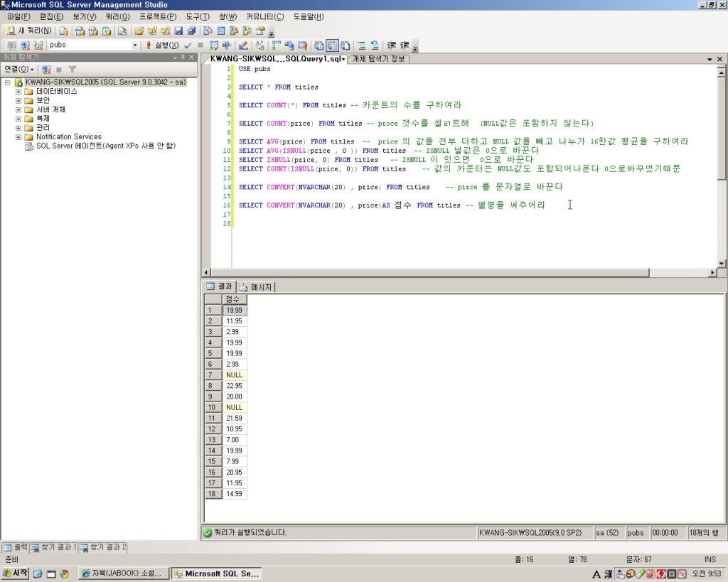Start an Analysis Services MDX Query

(x=80, y=31)
